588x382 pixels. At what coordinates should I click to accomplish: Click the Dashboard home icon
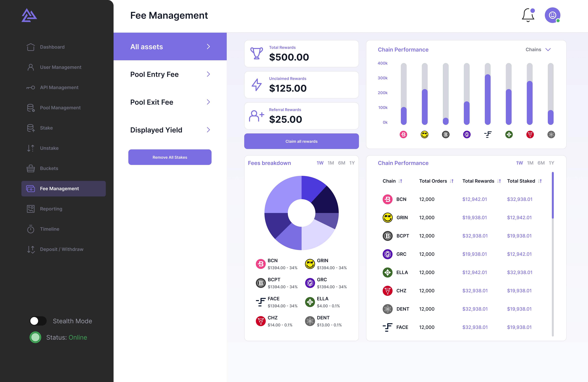click(31, 47)
